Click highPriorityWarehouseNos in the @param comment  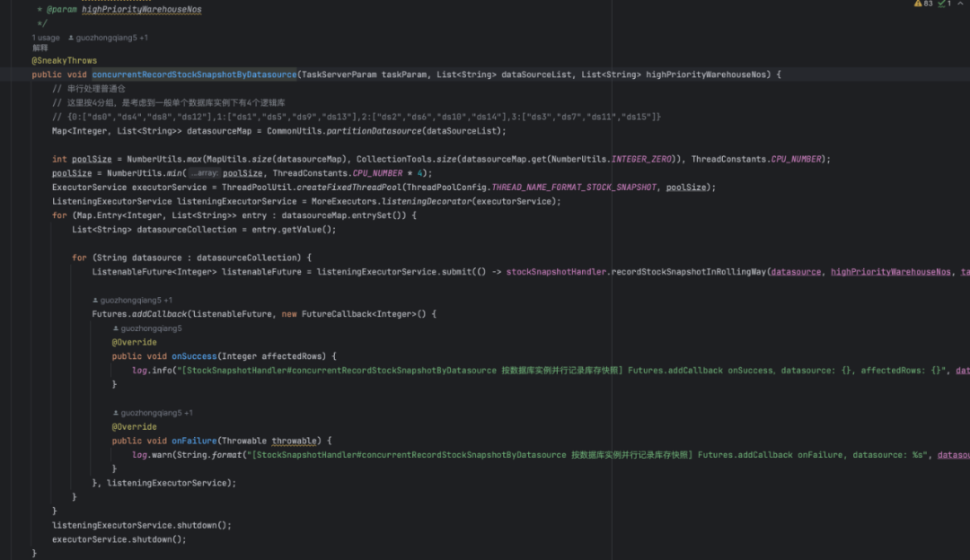(142, 10)
